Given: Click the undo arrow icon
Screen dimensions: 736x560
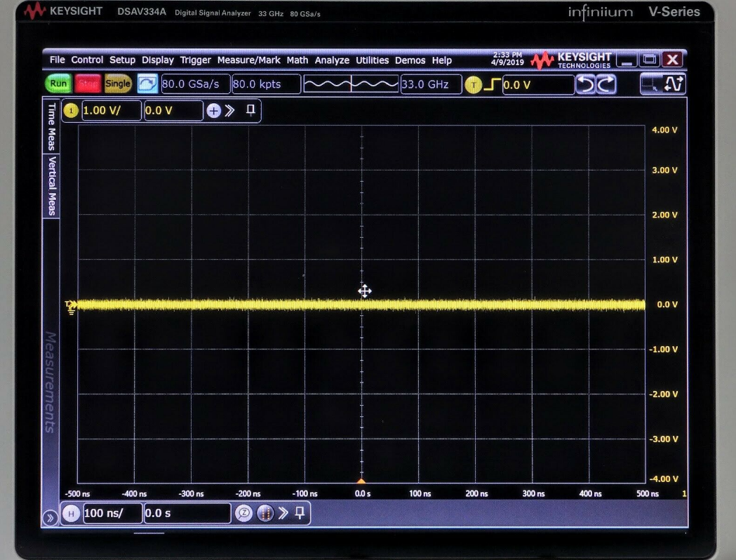Looking at the screenshot, I should [x=585, y=85].
